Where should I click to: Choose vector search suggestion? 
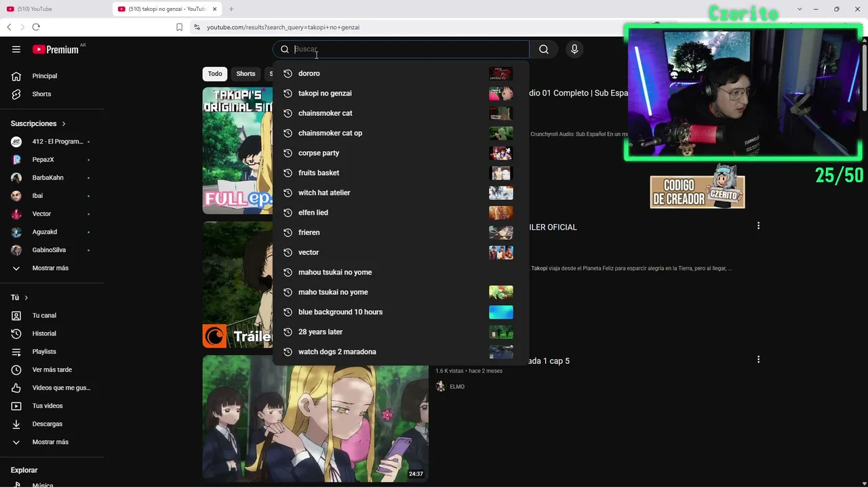pyautogui.click(x=401, y=252)
